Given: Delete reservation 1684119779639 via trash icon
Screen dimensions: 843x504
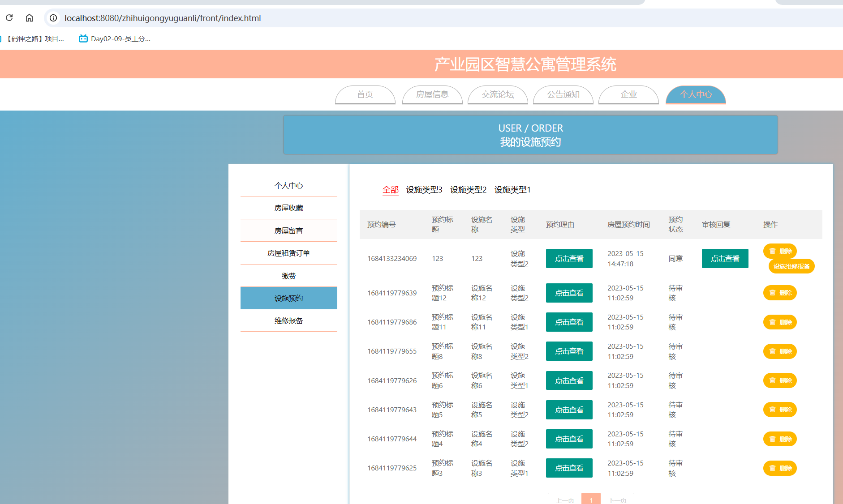Looking at the screenshot, I should point(780,293).
